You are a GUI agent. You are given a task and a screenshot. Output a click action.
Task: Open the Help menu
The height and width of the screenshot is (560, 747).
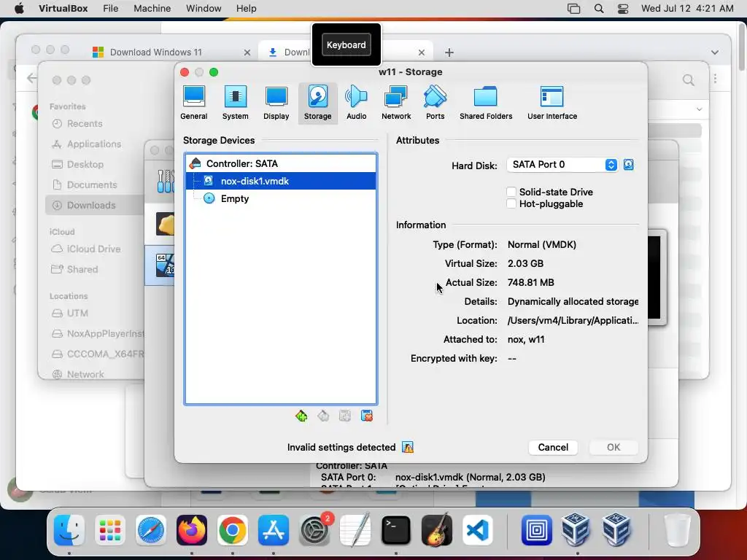pos(247,9)
